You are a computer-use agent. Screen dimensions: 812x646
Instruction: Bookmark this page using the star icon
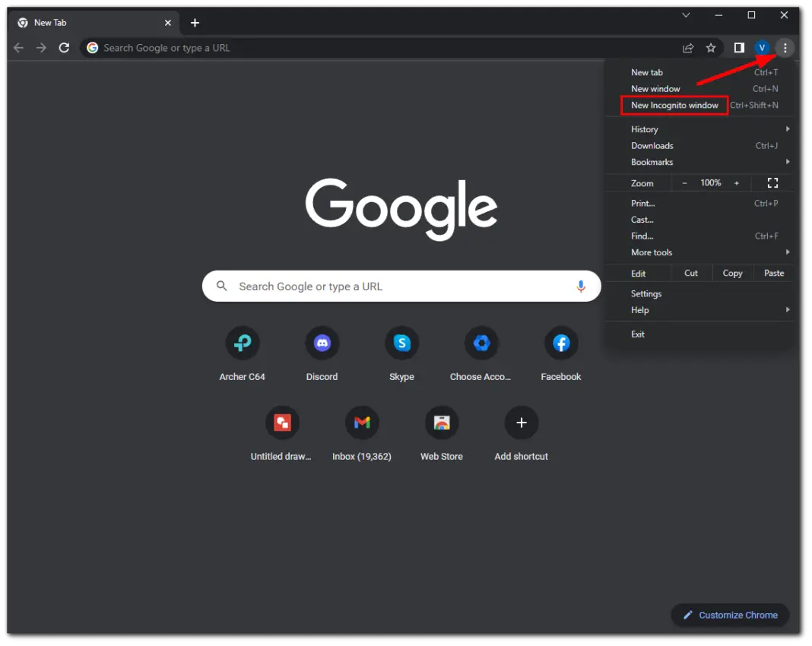[x=710, y=47]
